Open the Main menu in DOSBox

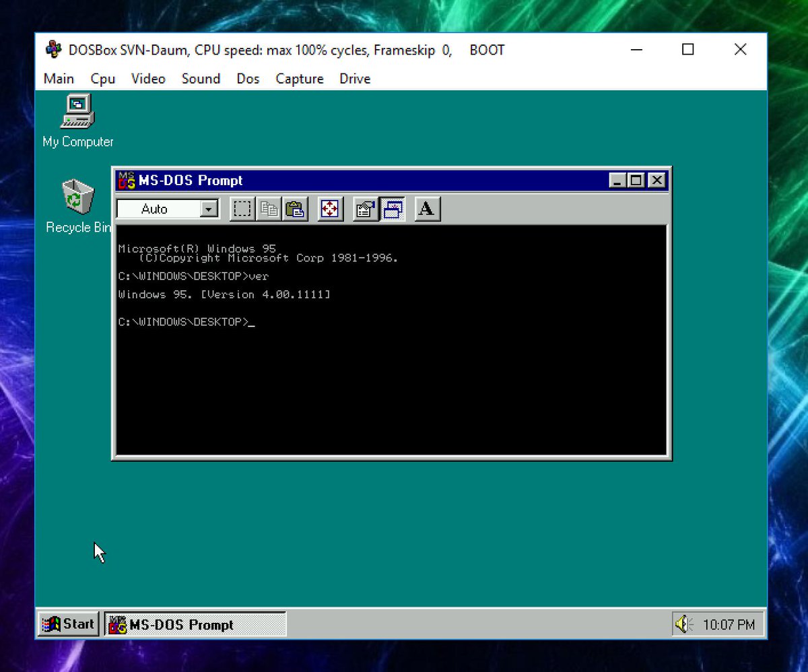tap(59, 79)
